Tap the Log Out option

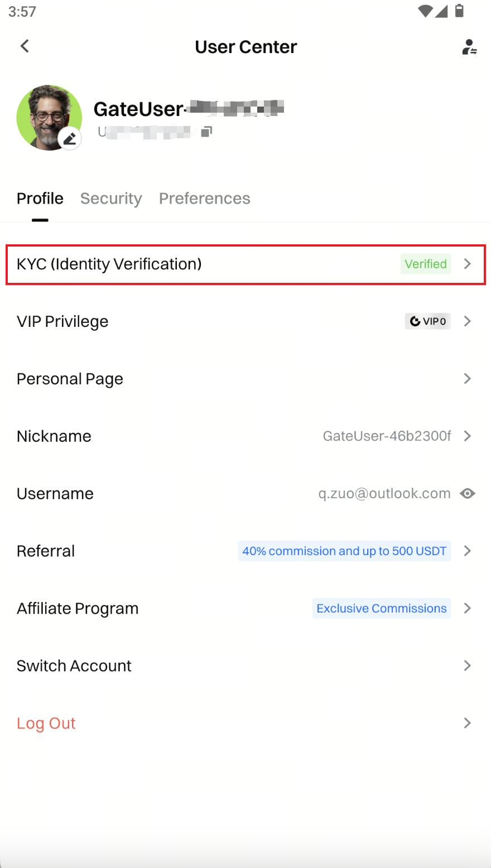[x=46, y=724]
